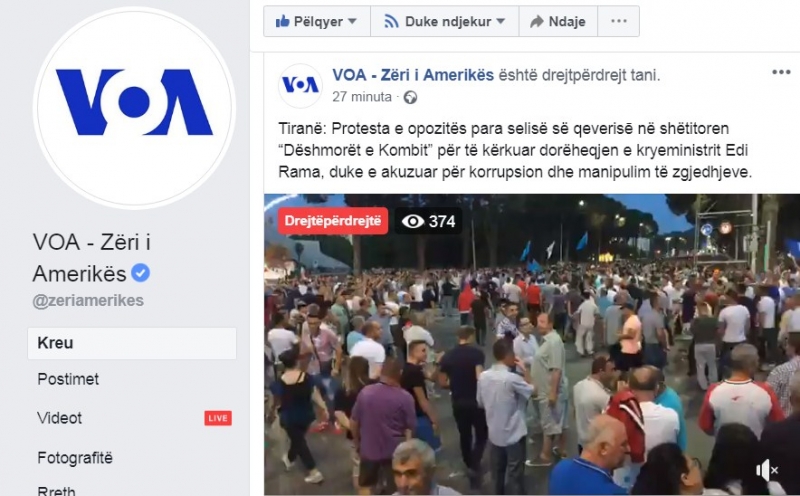Click the viewers eye count icon

tap(413, 221)
